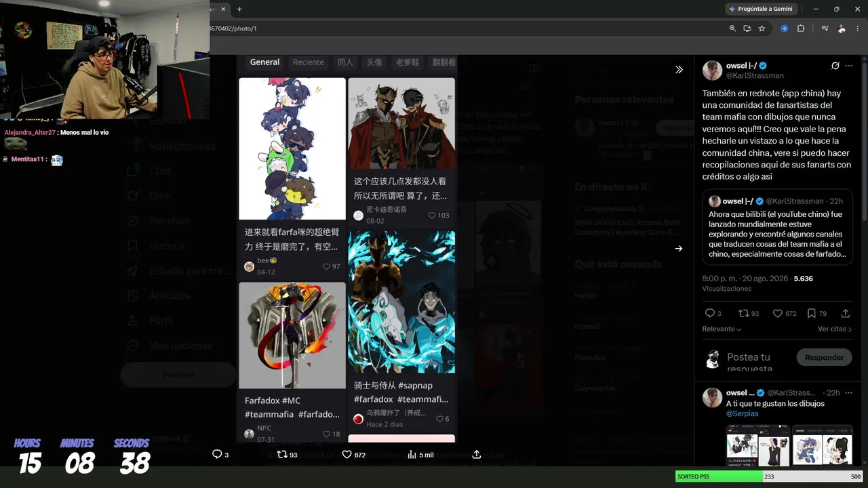
Task: Select the General tab in the rednote image
Action: coord(264,62)
